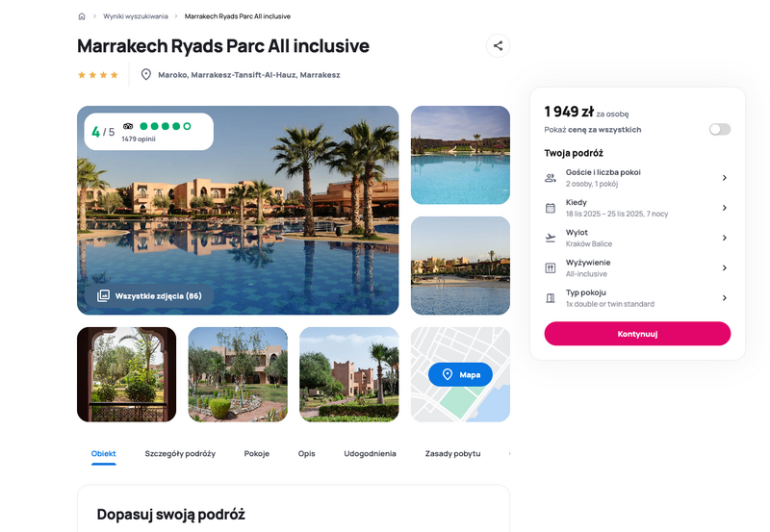Click the Mapa button on map thumbnail
Viewport: 770px width, 532px height.
tap(460, 374)
